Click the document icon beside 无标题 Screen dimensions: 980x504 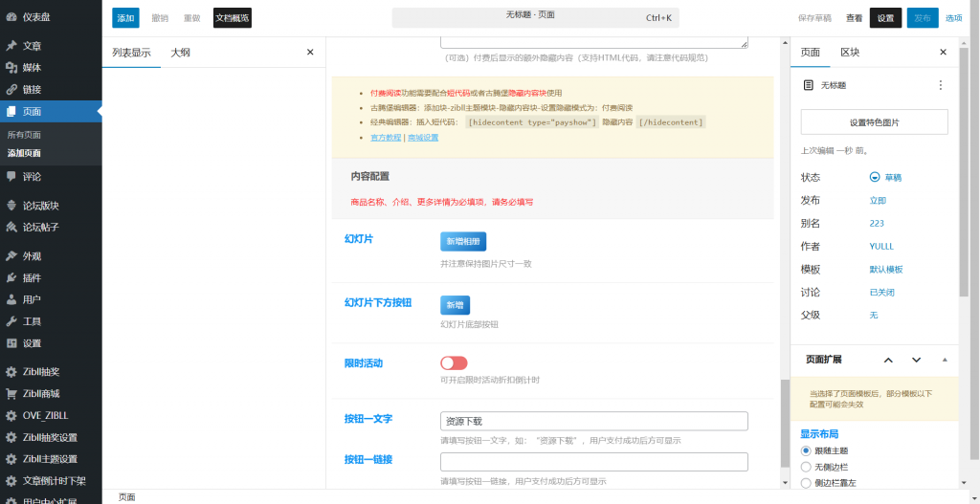(x=808, y=85)
